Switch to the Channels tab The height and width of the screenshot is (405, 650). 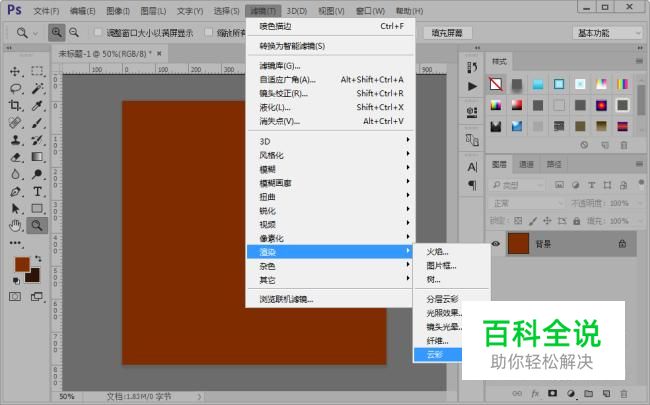coord(526,164)
